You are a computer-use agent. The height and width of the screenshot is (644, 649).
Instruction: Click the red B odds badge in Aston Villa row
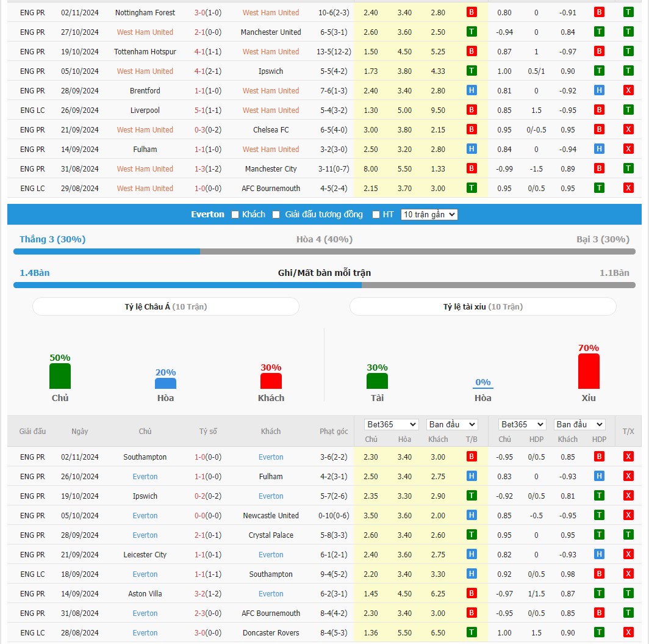pyautogui.click(x=472, y=593)
